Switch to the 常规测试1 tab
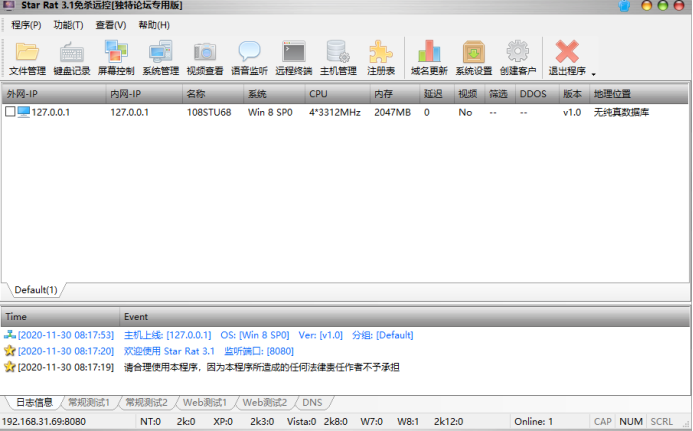The height and width of the screenshot is (431, 693). point(89,402)
